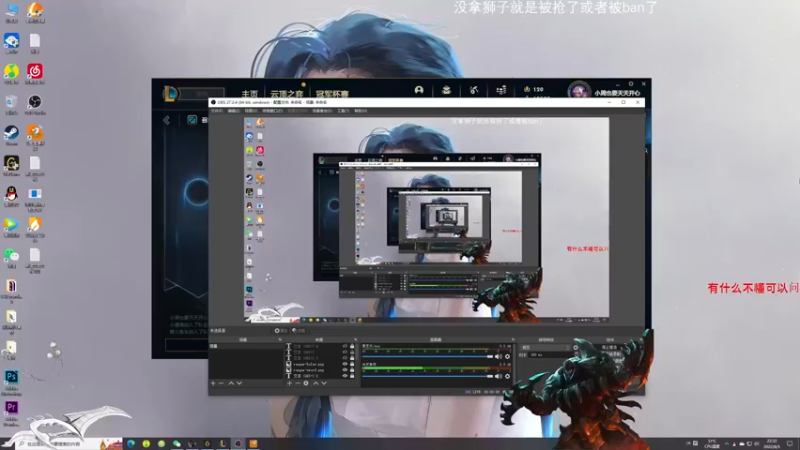Move selected scene down in OBS

[x=239, y=383]
